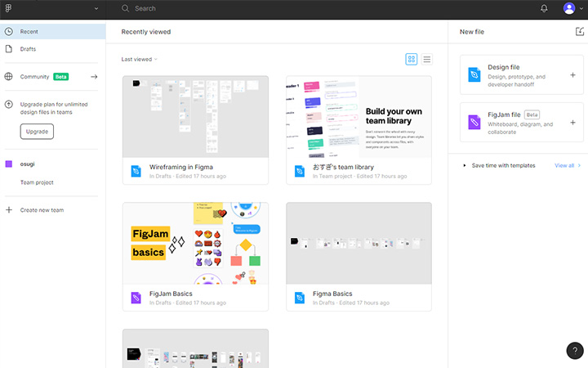Open the Last viewed sort dropdown
This screenshot has width=588, height=368.
click(x=139, y=59)
